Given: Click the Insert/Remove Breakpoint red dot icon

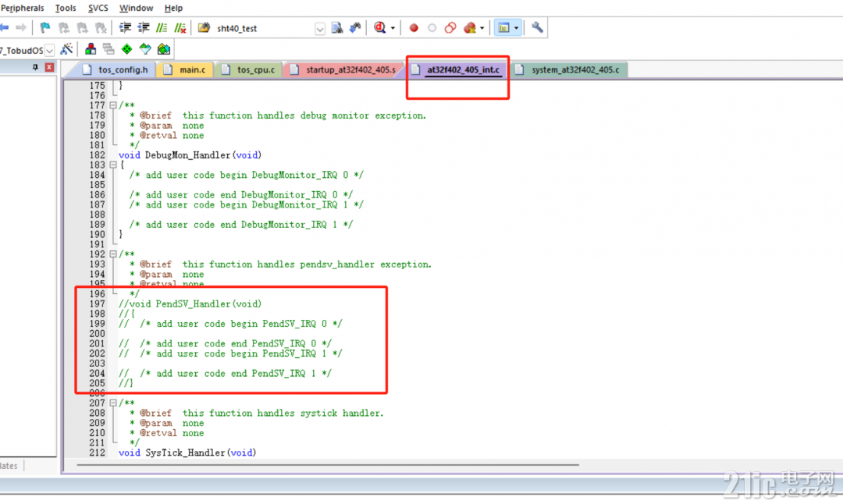Looking at the screenshot, I should tap(414, 28).
